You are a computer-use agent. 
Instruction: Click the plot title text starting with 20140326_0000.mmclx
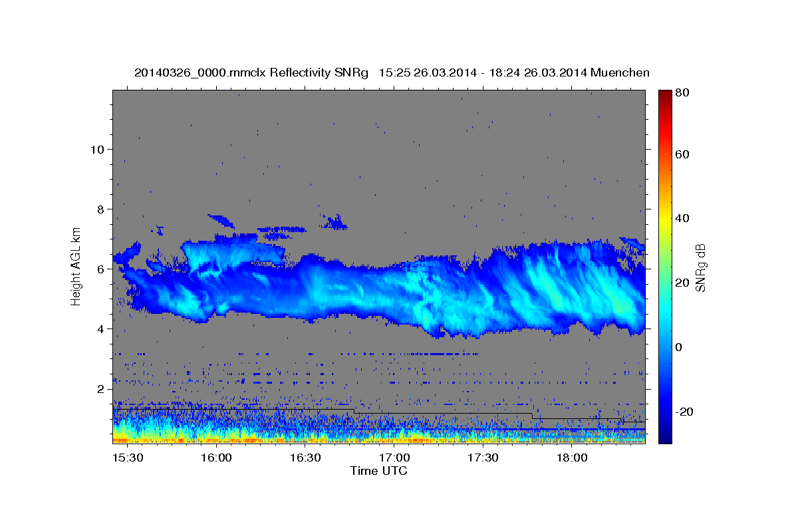click(392, 72)
